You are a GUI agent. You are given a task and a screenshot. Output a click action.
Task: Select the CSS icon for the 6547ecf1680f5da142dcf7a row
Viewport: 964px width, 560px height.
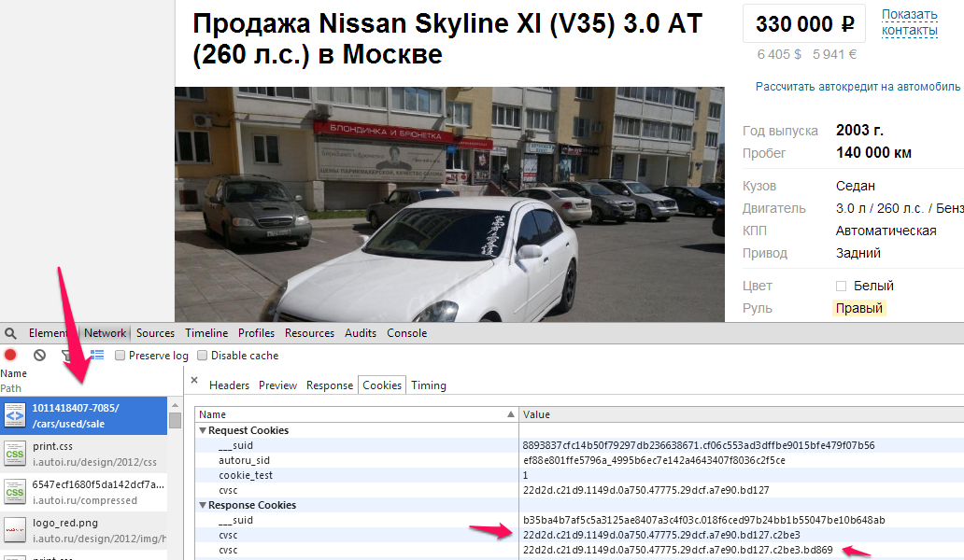click(x=15, y=492)
